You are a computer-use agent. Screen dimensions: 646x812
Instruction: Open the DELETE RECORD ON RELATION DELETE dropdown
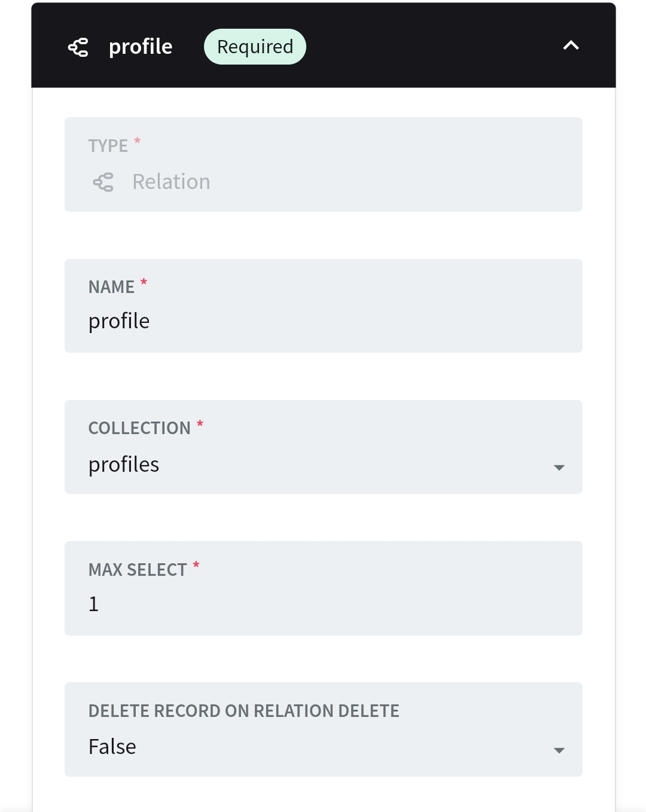pos(323,747)
